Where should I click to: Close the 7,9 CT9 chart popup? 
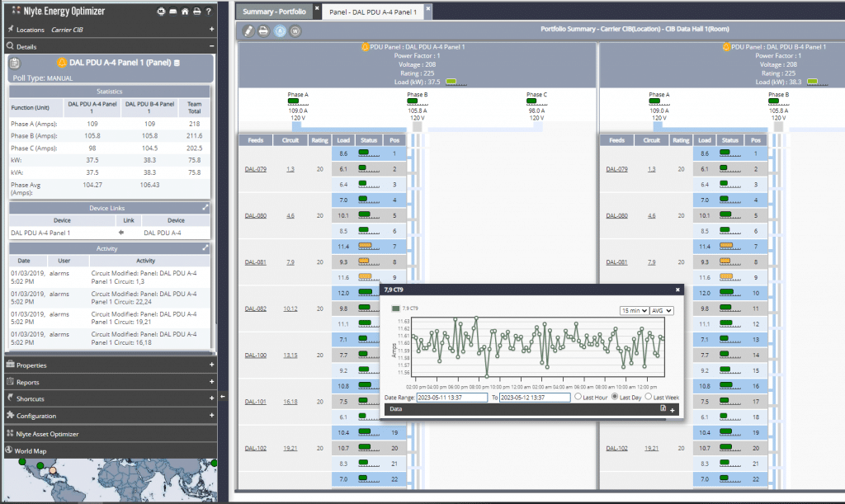[x=677, y=290]
